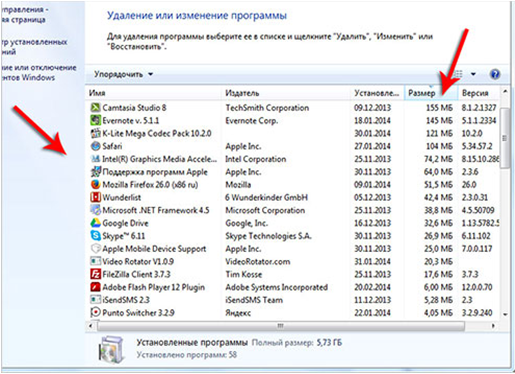Viewport: 515px width, 374px height.
Task: Click the Punto Switcher 3.2.9 icon
Action: pyautogui.click(x=95, y=312)
